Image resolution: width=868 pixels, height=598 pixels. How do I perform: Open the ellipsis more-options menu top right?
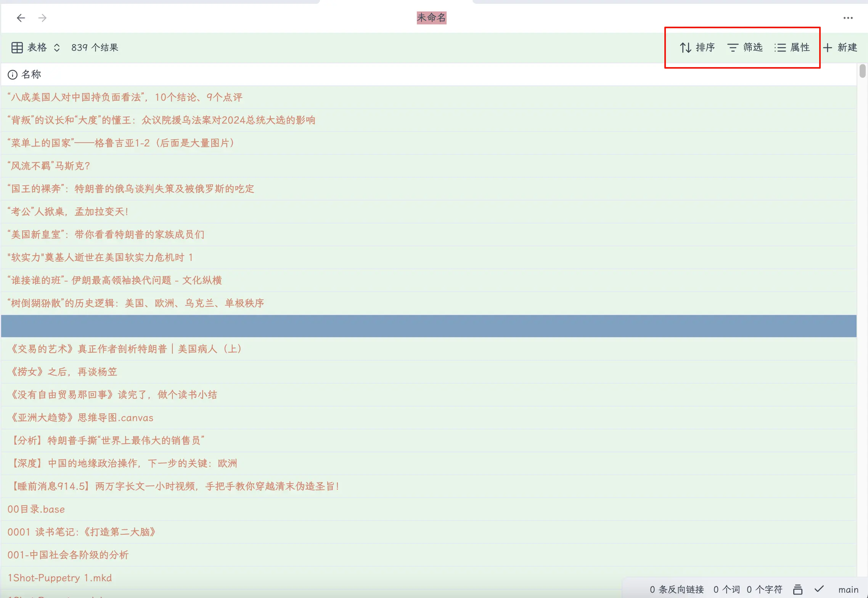coord(848,18)
